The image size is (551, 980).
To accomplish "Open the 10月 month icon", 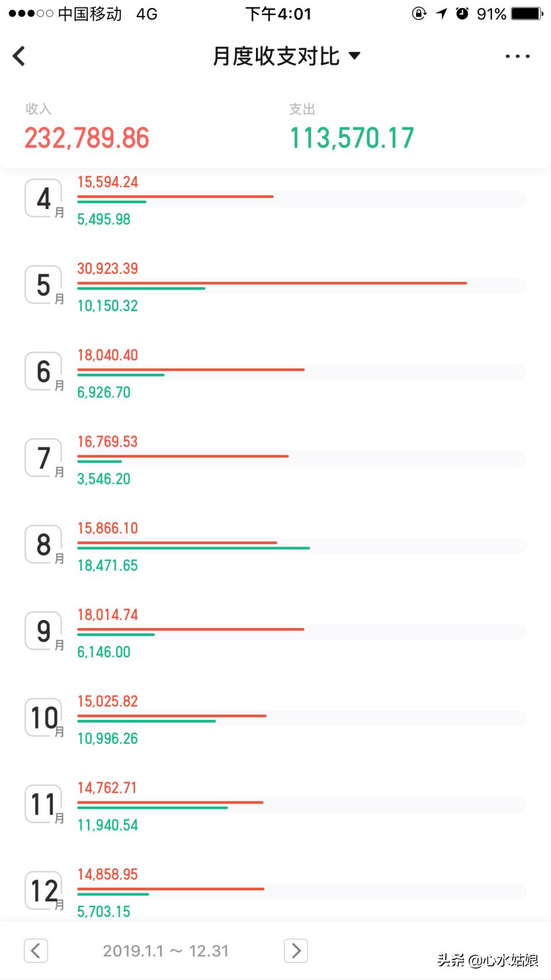I will coord(44,718).
